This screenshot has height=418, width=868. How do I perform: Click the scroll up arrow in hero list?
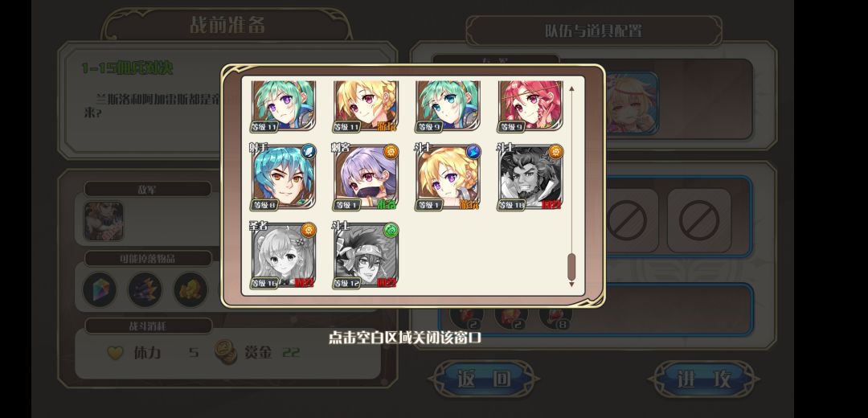coord(571,87)
